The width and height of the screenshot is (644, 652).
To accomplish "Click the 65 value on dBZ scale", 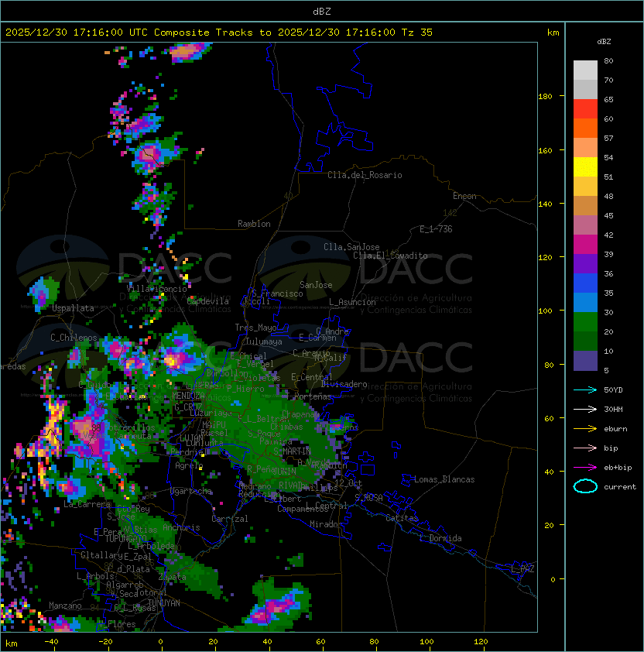I will (608, 99).
